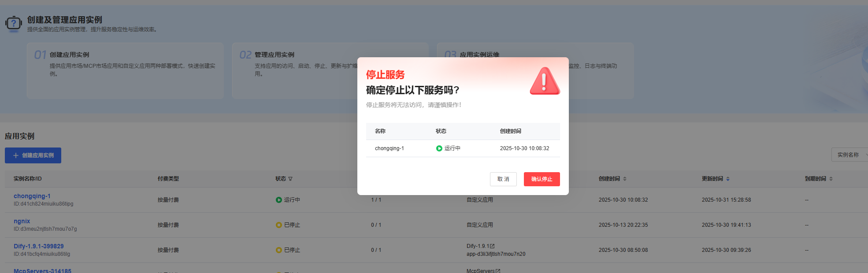Open the chongqing-1 instance link
This screenshot has width=868, height=273.
[32, 196]
